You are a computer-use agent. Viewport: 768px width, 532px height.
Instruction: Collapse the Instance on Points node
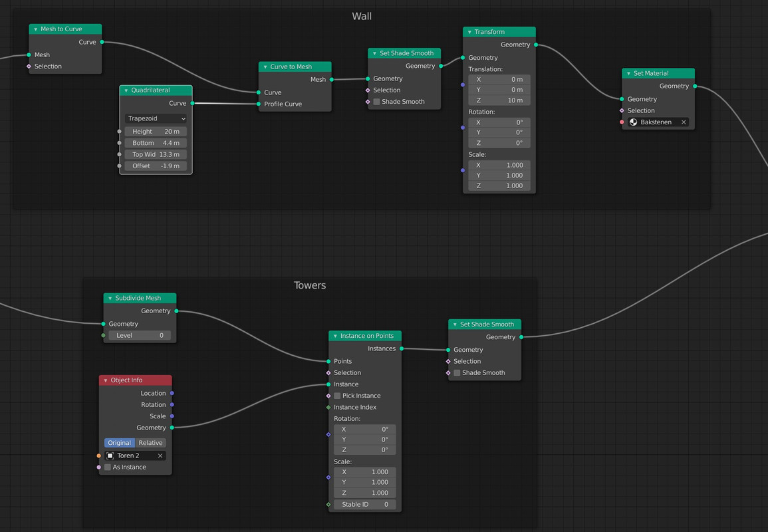336,336
